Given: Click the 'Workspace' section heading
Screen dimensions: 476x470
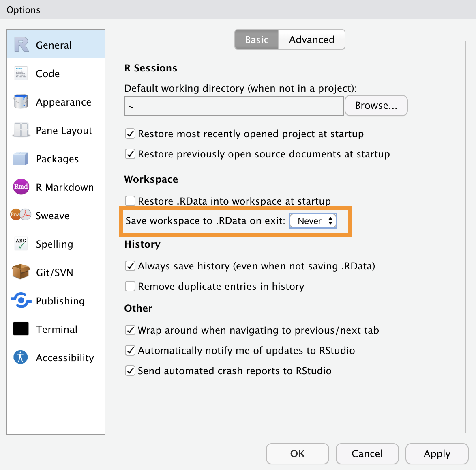Looking at the screenshot, I should click(151, 179).
